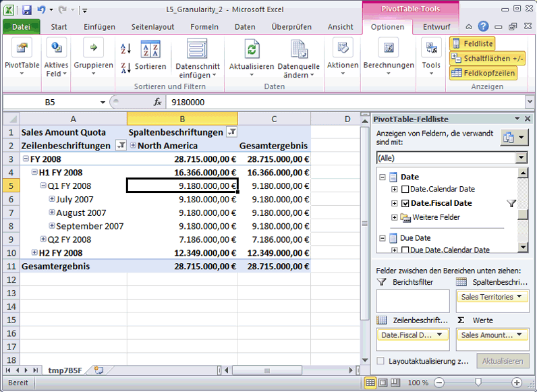537x392 pixels.
Task: Open the Gruppieren ribbon icon
Action: (x=93, y=50)
